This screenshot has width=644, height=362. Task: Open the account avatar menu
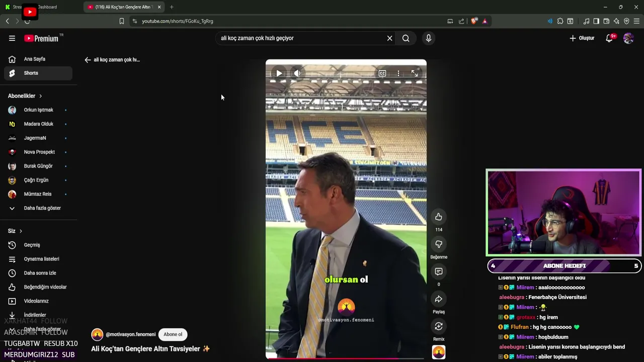click(x=628, y=38)
